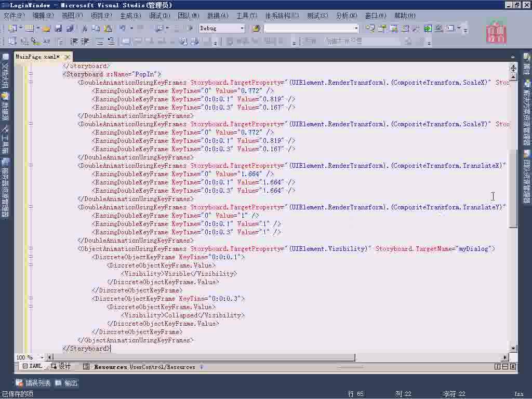Screen dimensions: 532x399
Task: Collapse the XAML pane icon
Action: [513, 366]
